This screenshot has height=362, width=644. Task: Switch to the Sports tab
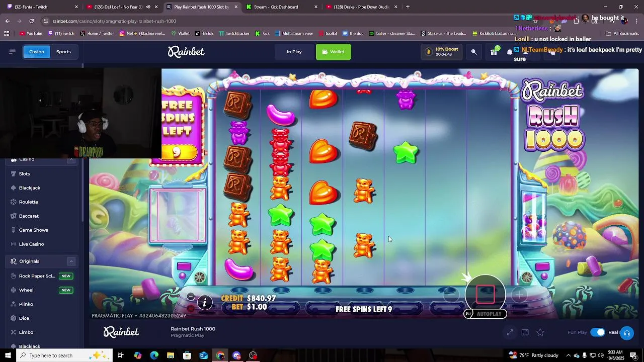pyautogui.click(x=63, y=52)
